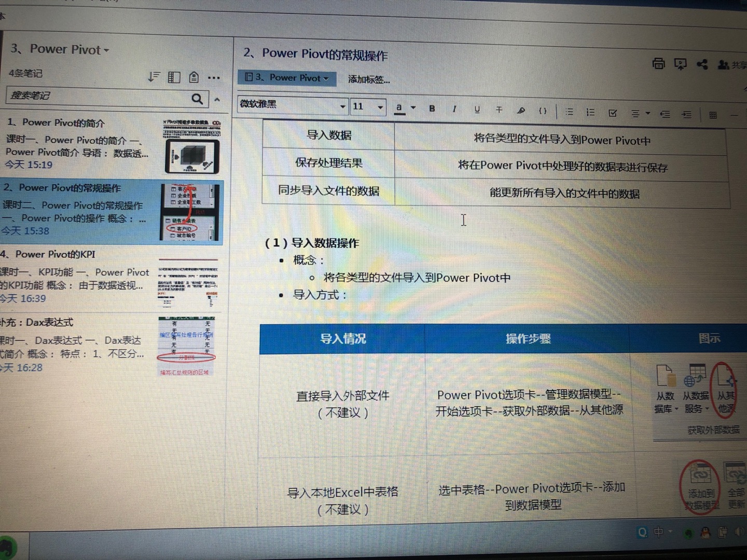Open the three-dot more options menu
This screenshot has height=560, width=747.
214,78
